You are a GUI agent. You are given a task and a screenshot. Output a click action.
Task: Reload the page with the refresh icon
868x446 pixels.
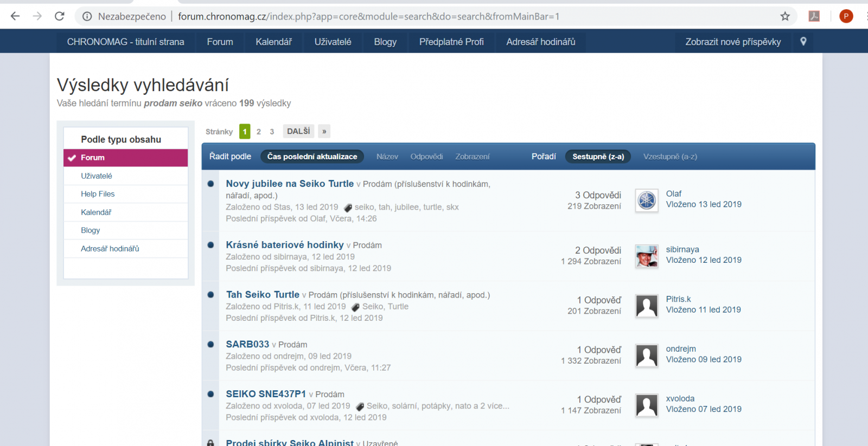[x=60, y=16]
